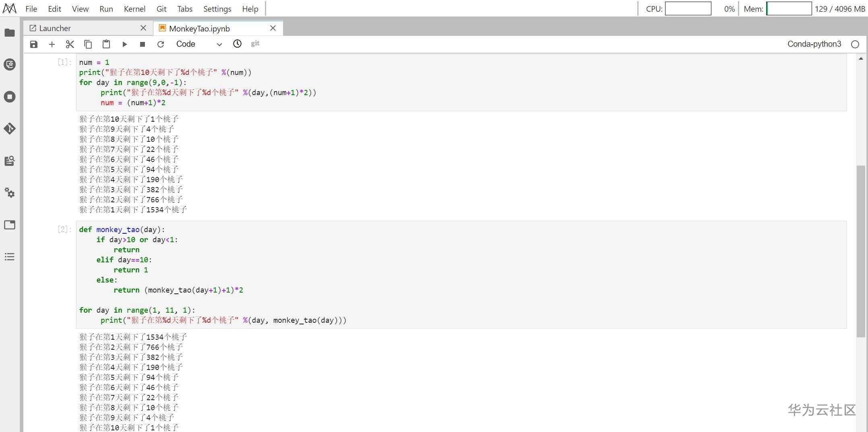This screenshot has height=432, width=868.
Task: Click the Conda-python3 kernel name
Action: pos(814,44)
